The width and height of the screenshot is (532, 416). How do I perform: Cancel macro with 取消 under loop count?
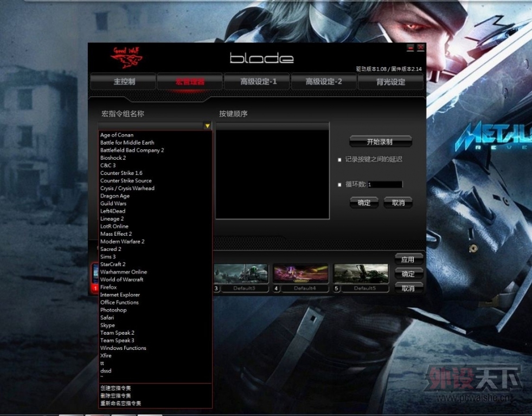point(398,203)
